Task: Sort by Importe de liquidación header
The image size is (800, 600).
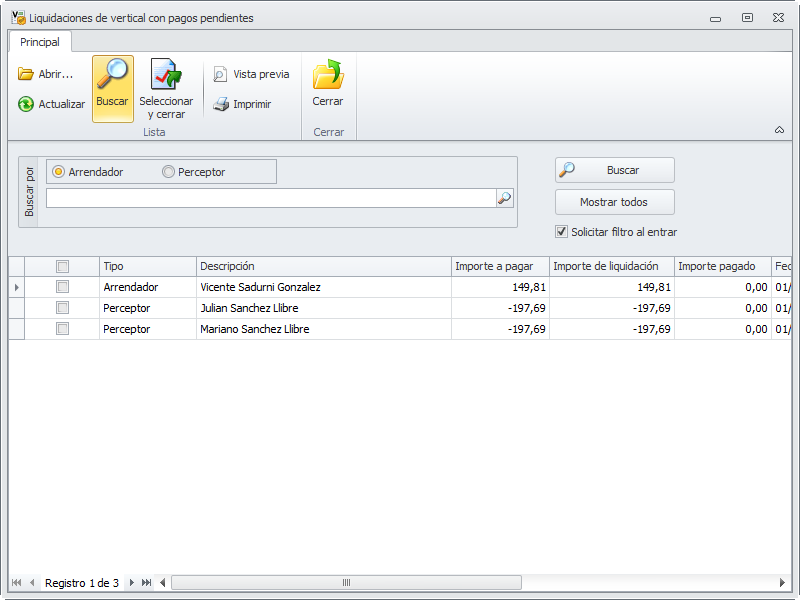Action: pos(612,266)
